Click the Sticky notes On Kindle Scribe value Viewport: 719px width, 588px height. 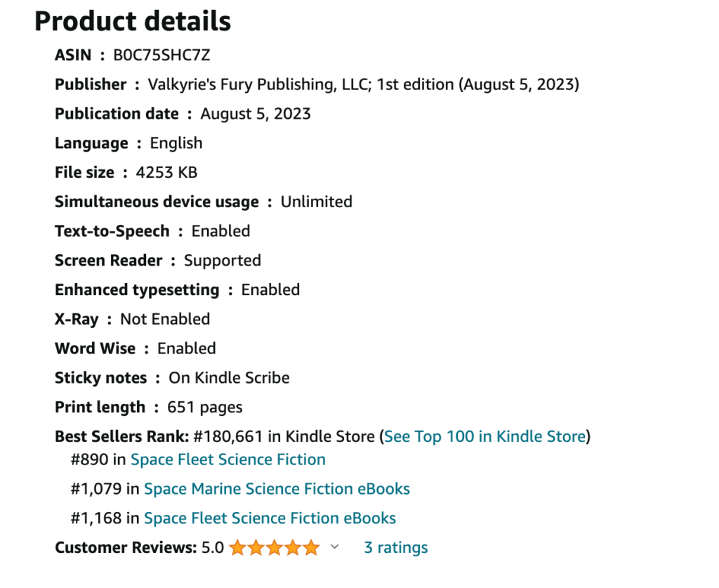[x=229, y=378]
